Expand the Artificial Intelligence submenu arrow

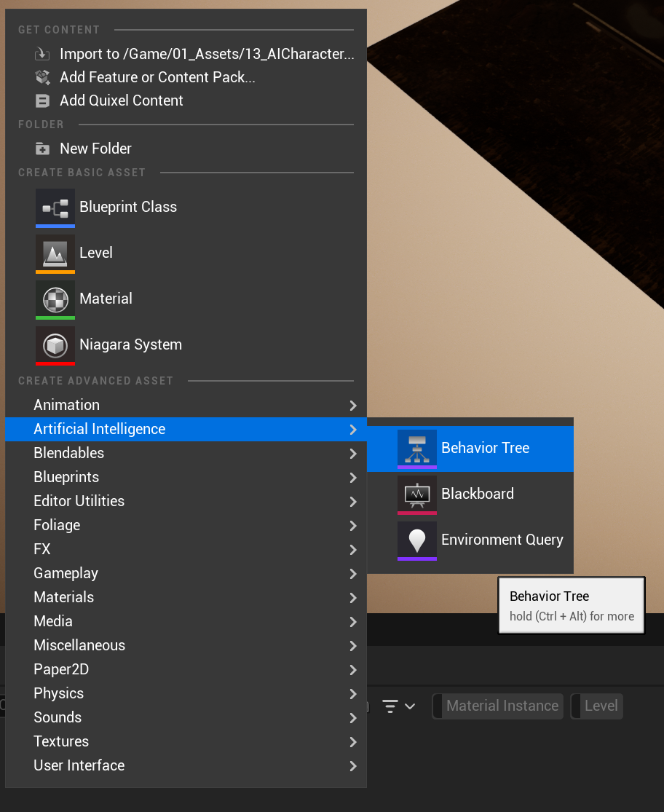[353, 429]
